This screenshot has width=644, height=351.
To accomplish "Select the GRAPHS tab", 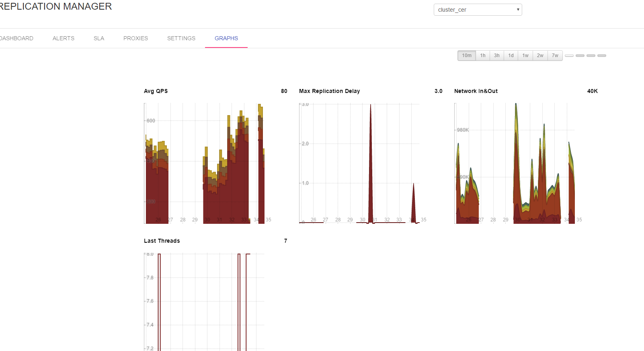I will pyautogui.click(x=226, y=38).
